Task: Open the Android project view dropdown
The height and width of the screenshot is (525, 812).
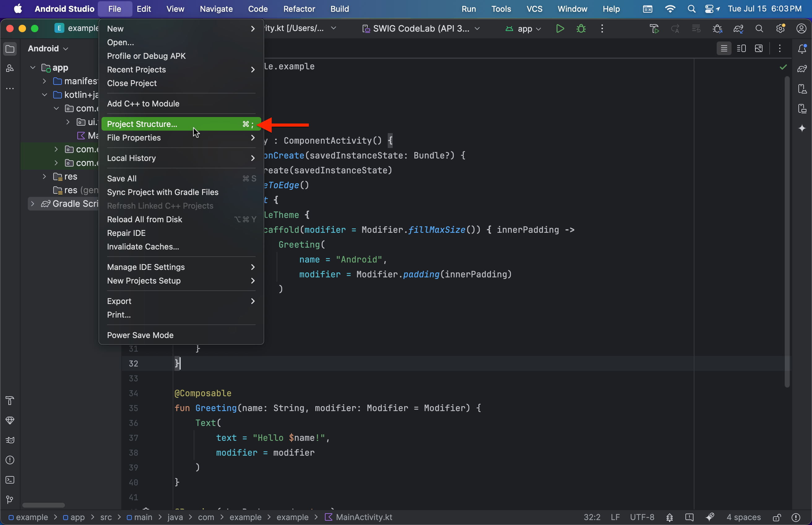Action: (48, 49)
